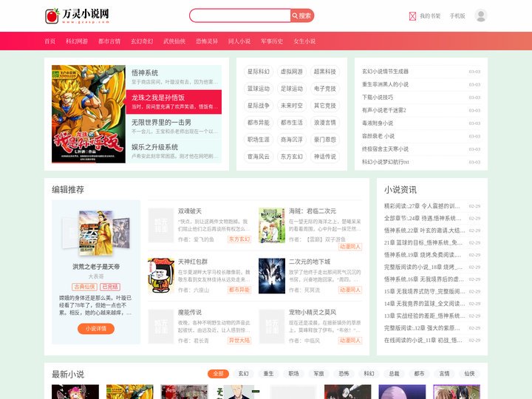Image resolution: width=532 pixels, height=399 pixels.
Task: Open the 我的书架 bookshelf icon
Action: point(412,16)
